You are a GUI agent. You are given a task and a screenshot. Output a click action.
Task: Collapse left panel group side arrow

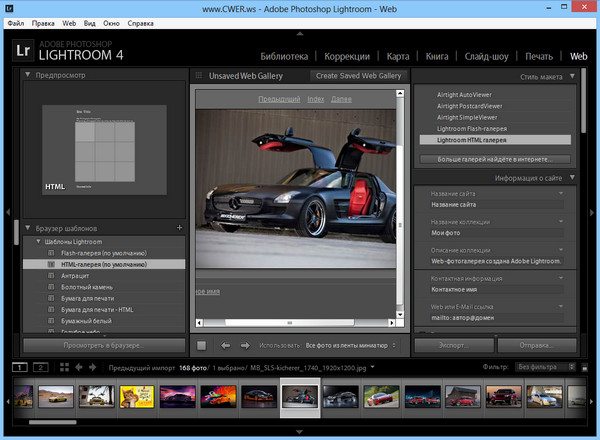[x=8, y=212]
